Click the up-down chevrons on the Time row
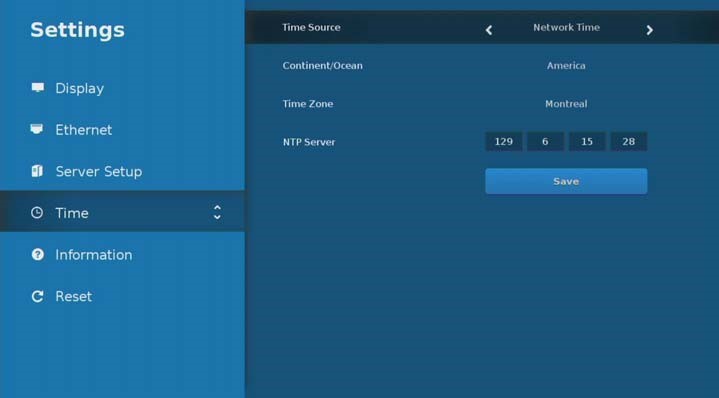The width and height of the screenshot is (719, 398). (x=217, y=212)
